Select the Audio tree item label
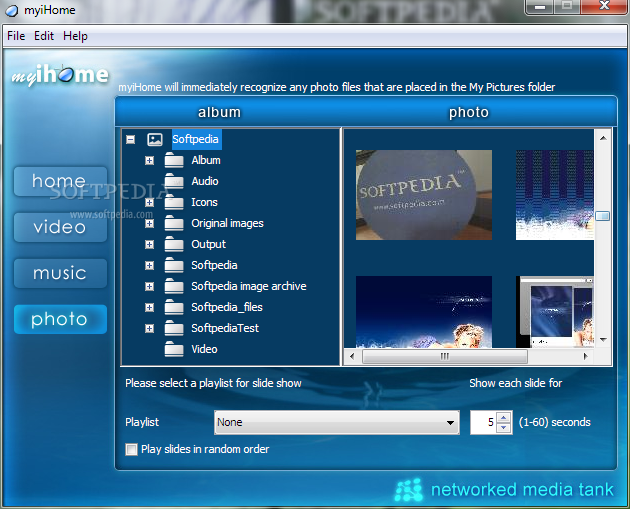This screenshot has width=630, height=509. coord(205,181)
